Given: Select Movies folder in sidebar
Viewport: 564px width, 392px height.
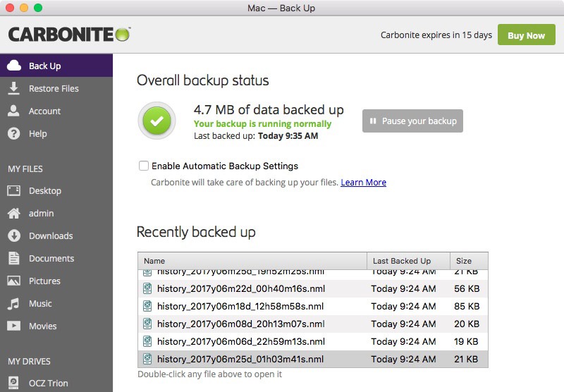Looking at the screenshot, I should click(x=56, y=326).
